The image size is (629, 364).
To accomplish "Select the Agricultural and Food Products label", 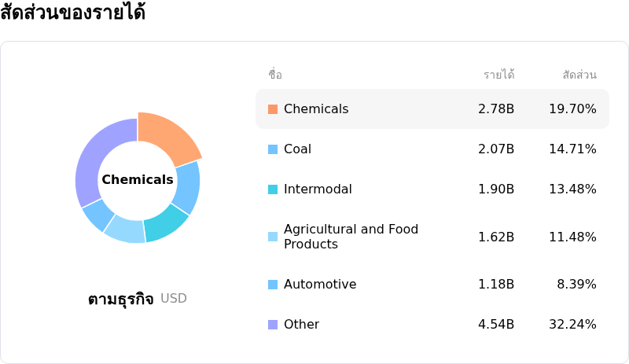I will click(x=351, y=237).
